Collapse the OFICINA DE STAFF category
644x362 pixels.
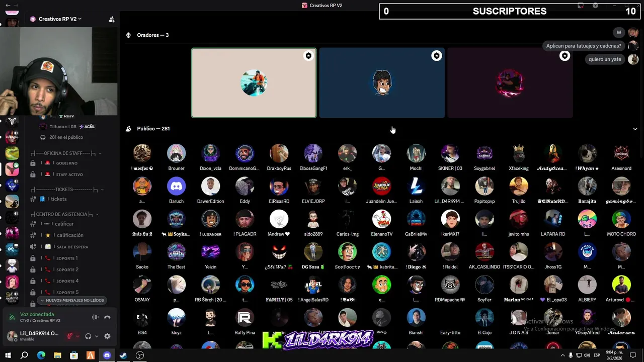click(66, 153)
